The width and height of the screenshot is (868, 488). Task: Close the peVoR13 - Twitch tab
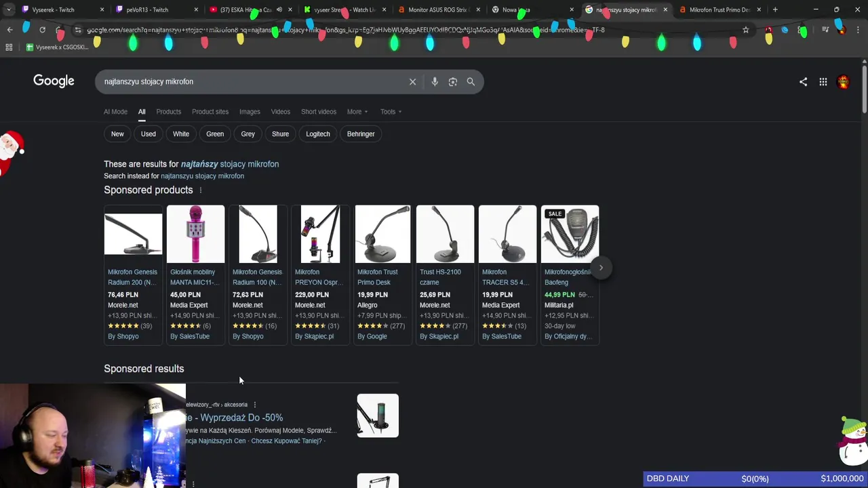(197, 9)
